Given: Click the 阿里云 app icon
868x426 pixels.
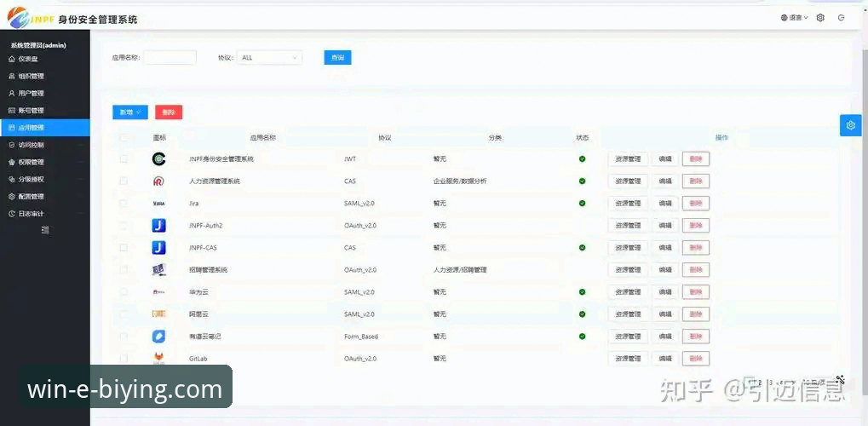Looking at the screenshot, I should click(159, 314).
